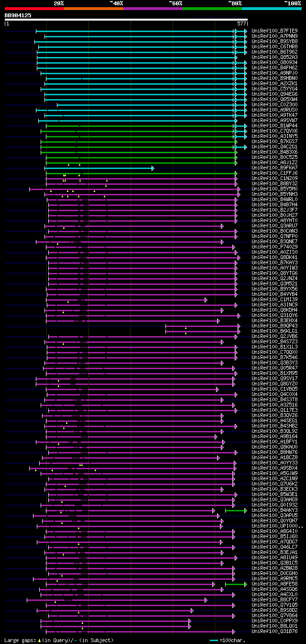Select the UniRef100_B4S7Z3 label
The image size is (306, 644).
click(274, 341)
